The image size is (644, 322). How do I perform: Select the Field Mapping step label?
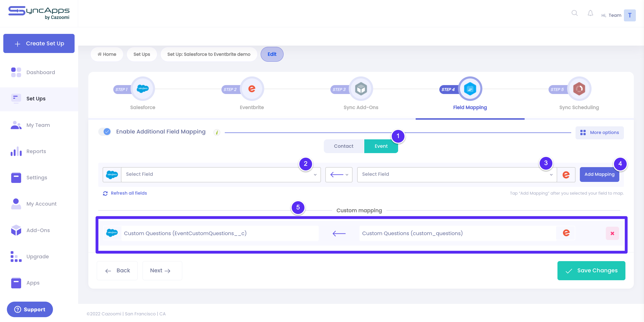pyautogui.click(x=470, y=108)
